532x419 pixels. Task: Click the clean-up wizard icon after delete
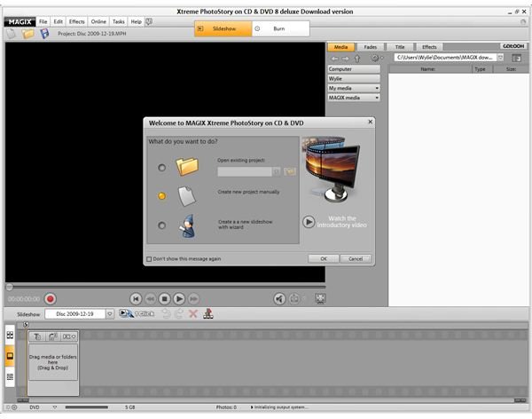pos(208,313)
